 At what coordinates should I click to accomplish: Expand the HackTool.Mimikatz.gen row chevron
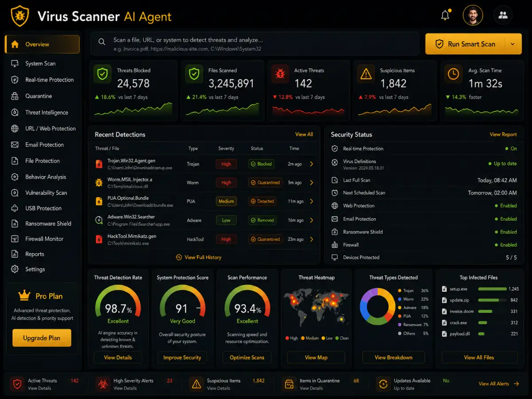pos(312,239)
